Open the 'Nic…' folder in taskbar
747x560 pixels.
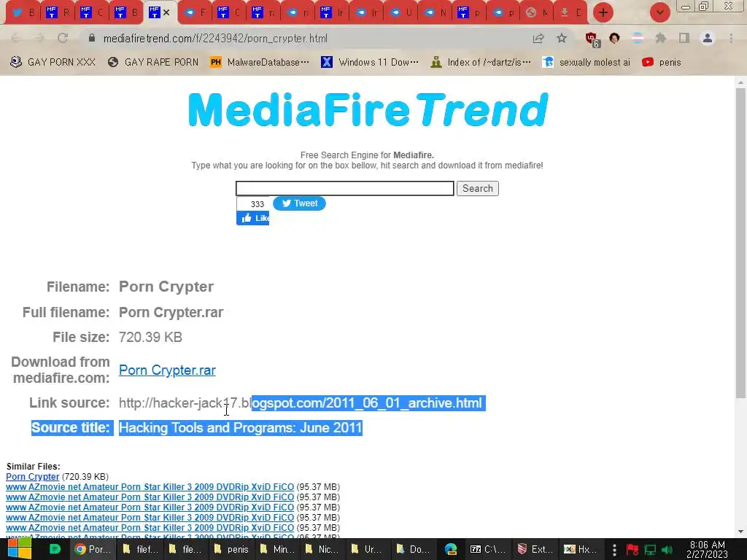pos(323,550)
